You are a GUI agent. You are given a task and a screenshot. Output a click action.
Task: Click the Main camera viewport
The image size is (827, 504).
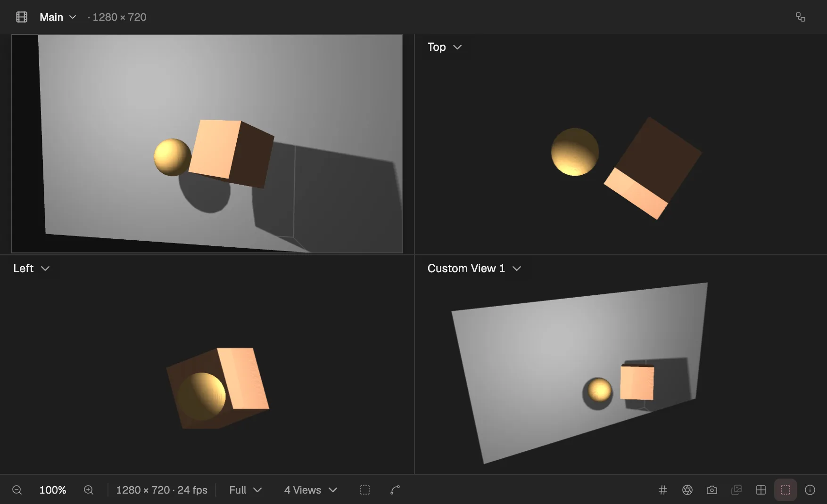pos(207,144)
